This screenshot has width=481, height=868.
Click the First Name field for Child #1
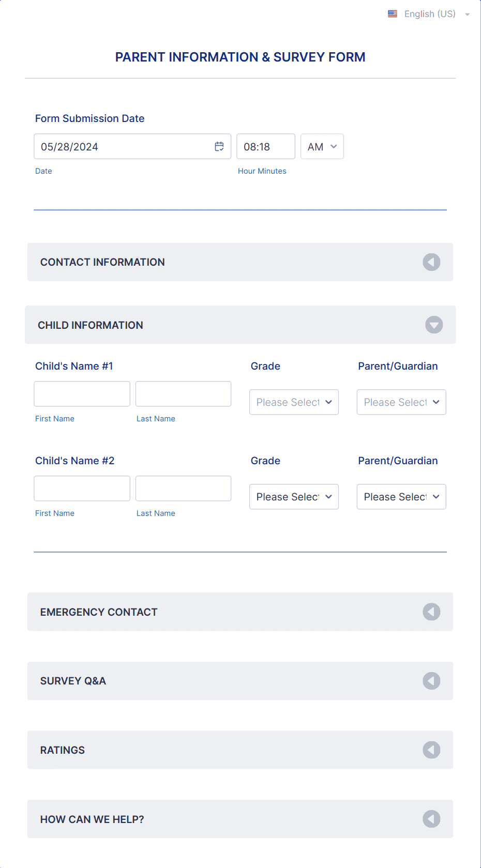point(82,393)
